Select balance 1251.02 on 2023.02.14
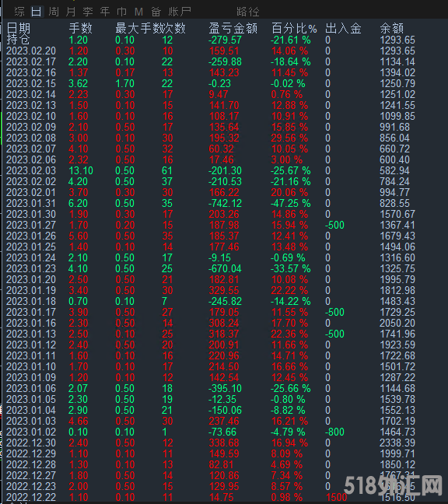Screen dimensions: 448x504 [x=397, y=95]
